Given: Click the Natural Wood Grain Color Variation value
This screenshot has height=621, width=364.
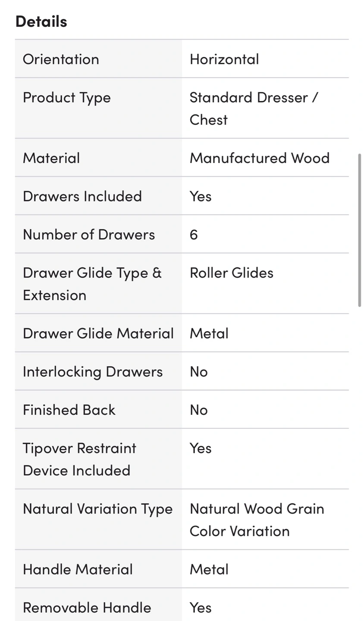Looking at the screenshot, I should tap(257, 520).
